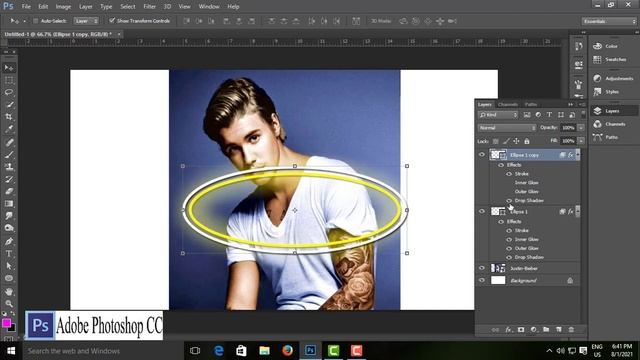This screenshot has width=640, height=360.
Task: Toggle Stroke effect on Ellipse 1 copy
Action: (509, 174)
